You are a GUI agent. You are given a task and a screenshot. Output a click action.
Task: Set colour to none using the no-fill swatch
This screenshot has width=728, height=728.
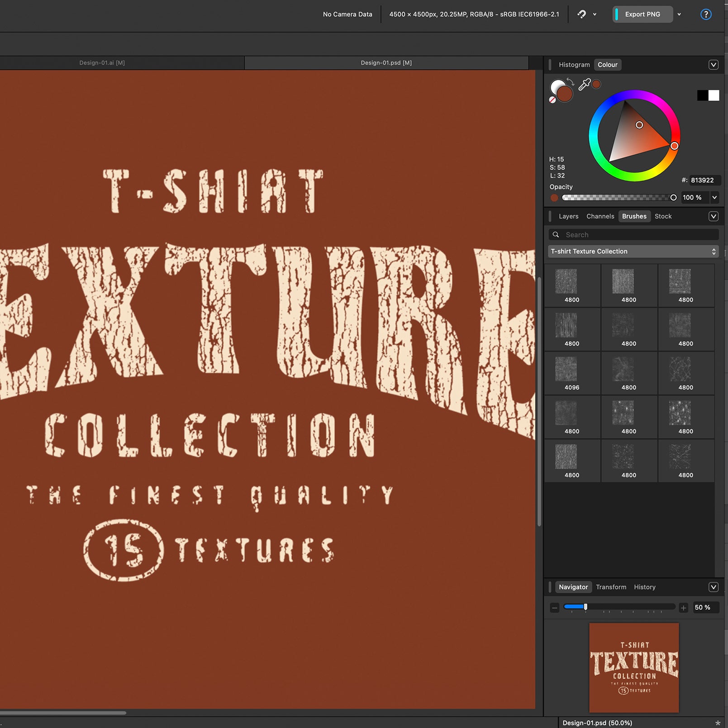click(x=553, y=99)
